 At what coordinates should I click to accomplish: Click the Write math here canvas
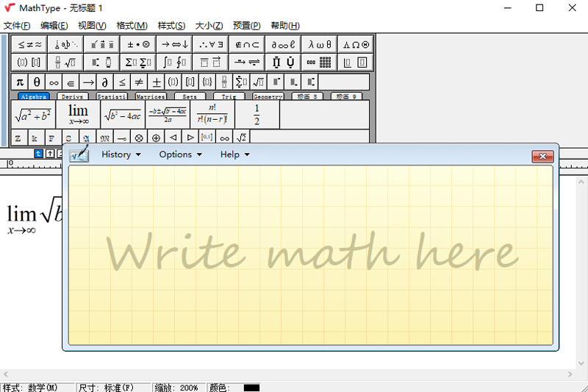(x=310, y=254)
